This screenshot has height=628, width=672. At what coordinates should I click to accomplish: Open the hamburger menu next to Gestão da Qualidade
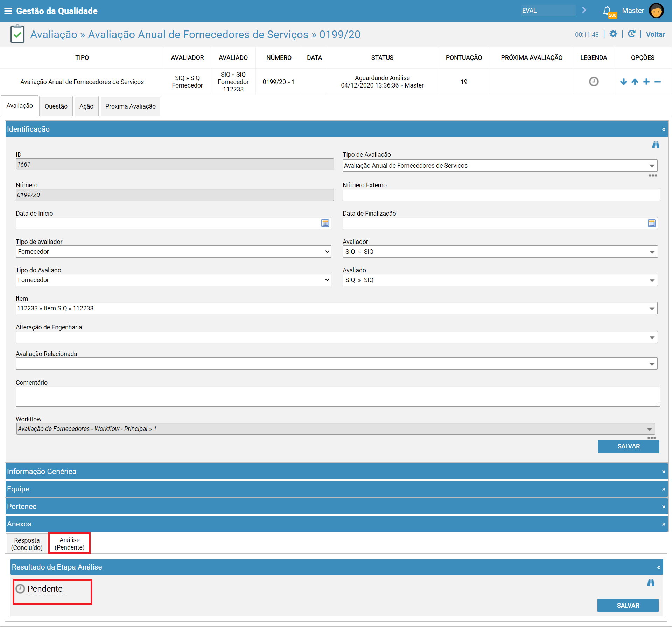(8, 11)
